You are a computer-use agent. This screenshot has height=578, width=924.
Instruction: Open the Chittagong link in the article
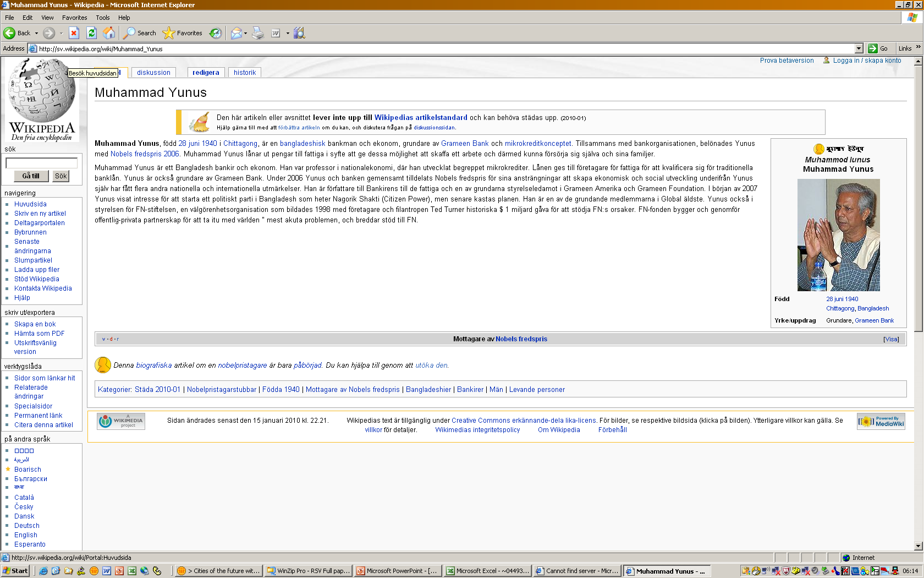point(240,144)
